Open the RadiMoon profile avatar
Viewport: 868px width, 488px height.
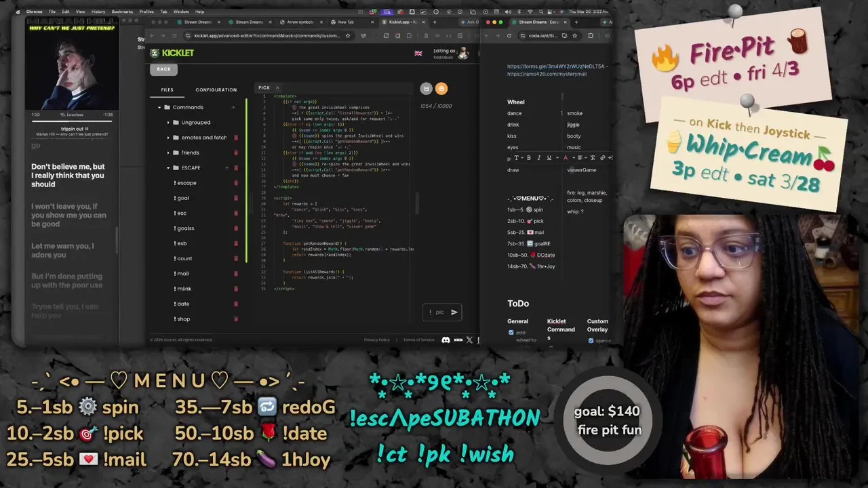coord(463,53)
